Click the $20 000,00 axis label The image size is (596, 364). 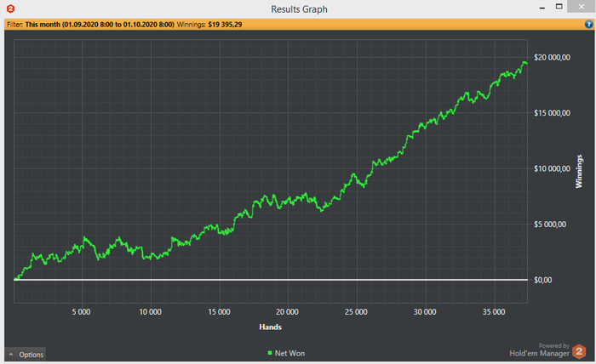552,57
